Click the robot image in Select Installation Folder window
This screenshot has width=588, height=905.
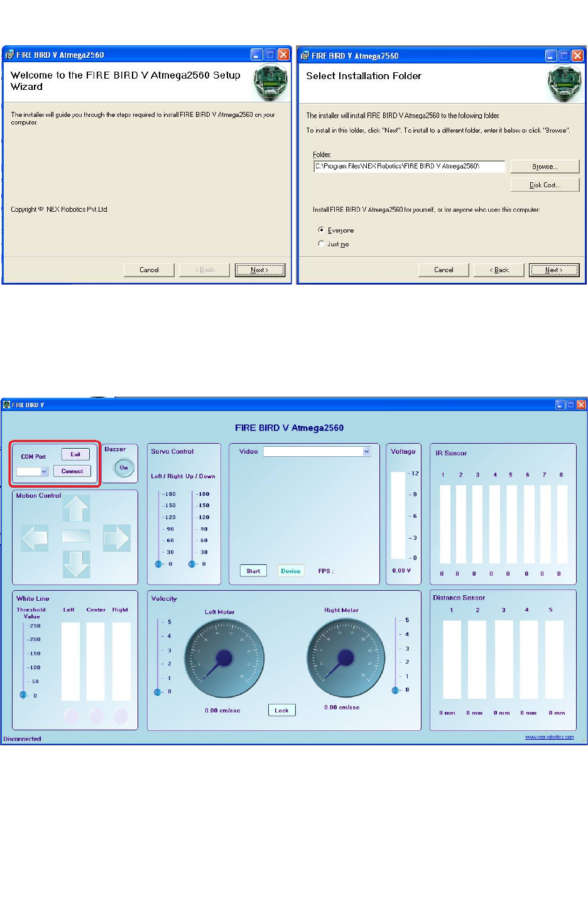tap(565, 84)
